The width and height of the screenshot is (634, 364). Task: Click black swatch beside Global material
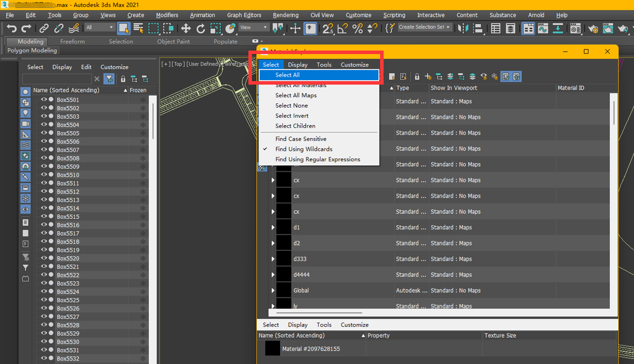[284, 290]
